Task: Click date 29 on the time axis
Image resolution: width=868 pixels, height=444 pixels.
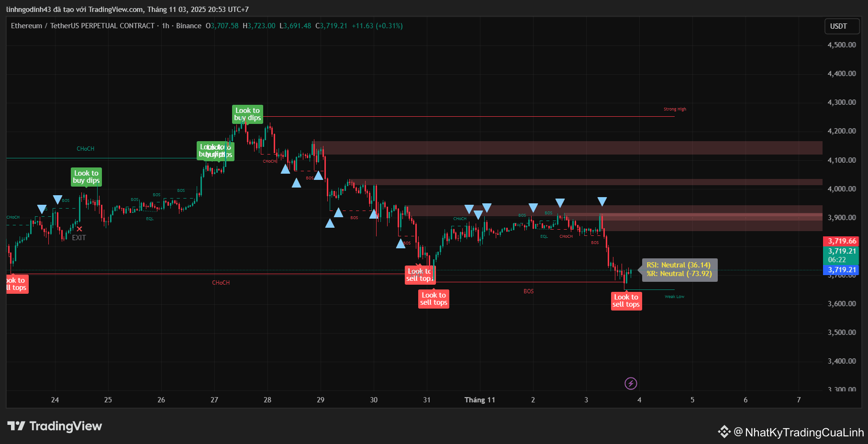Action: tap(321, 400)
